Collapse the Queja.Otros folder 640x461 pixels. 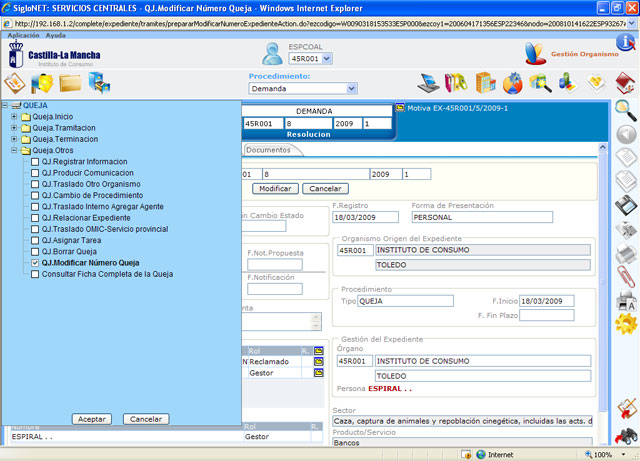pyautogui.click(x=14, y=150)
